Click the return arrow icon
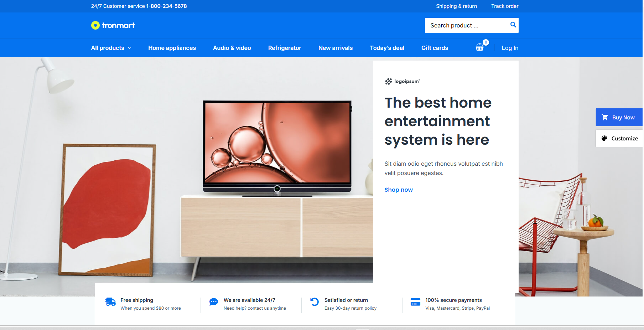Image resolution: width=644 pixels, height=330 pixels. [x=315, y=302]
